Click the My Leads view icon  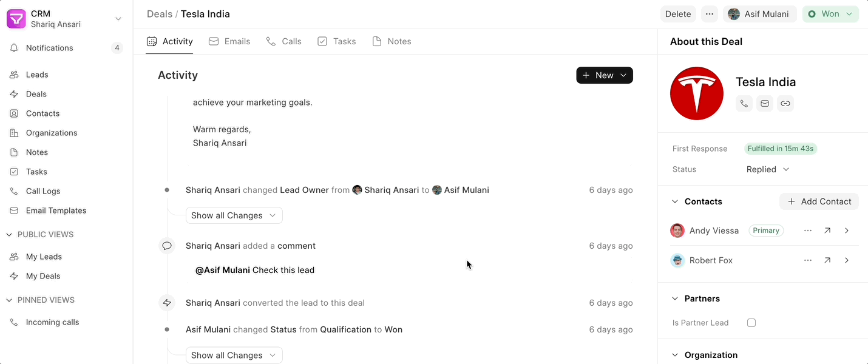click(14, 257)
